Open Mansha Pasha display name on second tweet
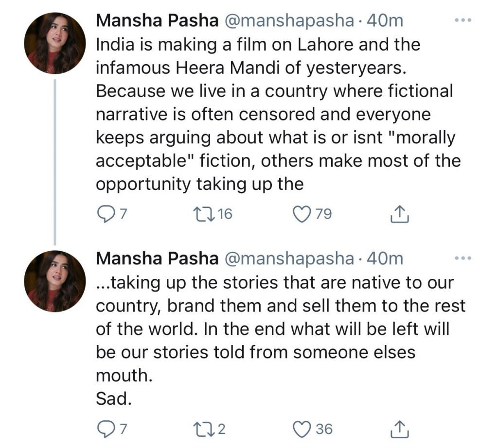498x448 pixels. [x=157, y=259]
